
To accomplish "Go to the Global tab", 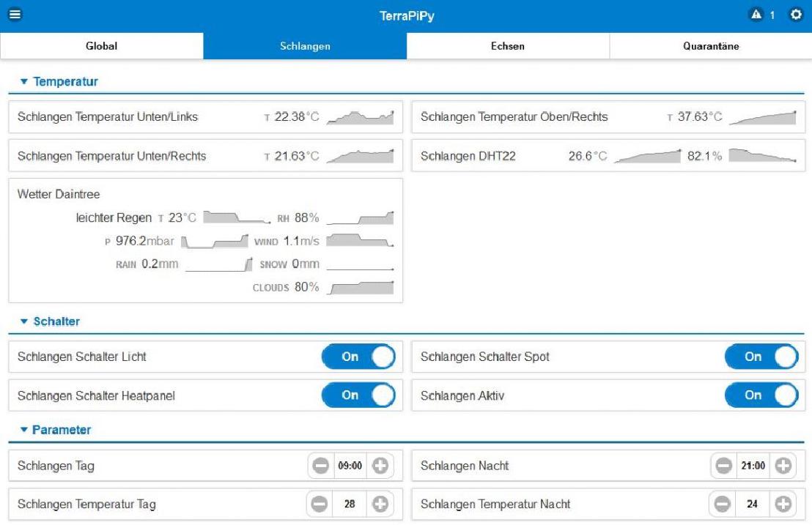I will 102,46.
